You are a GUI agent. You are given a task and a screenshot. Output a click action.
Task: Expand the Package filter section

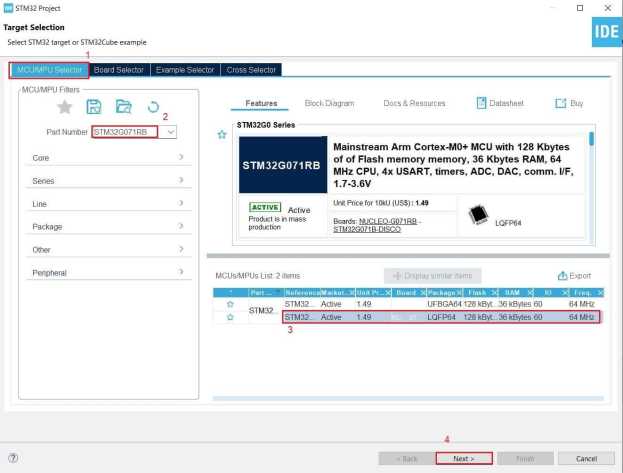click(x=108, y=227)
